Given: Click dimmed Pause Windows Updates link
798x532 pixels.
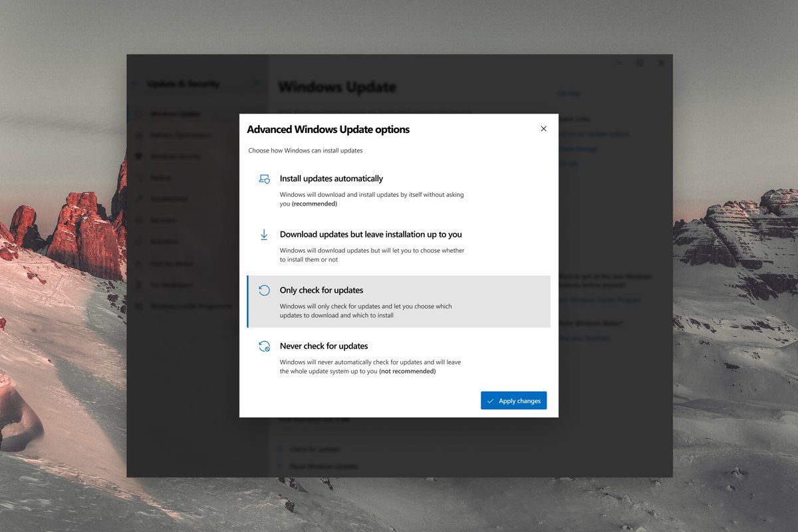Looking at the screenshot, I should click(323, 467).
